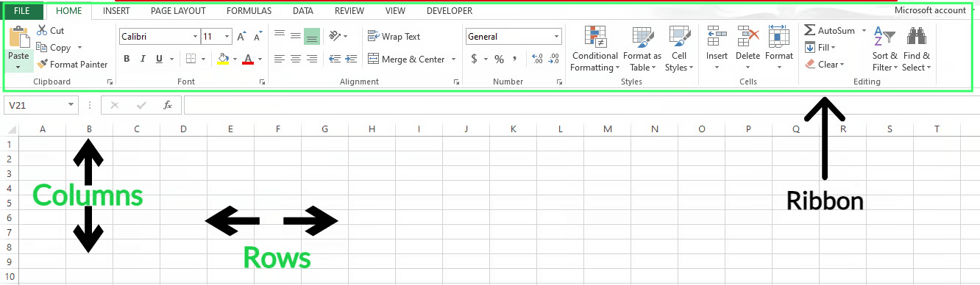The height and width of the screenshot is (285, 980).
Task: Center cell text horizontally
Action: click(296, 59)
